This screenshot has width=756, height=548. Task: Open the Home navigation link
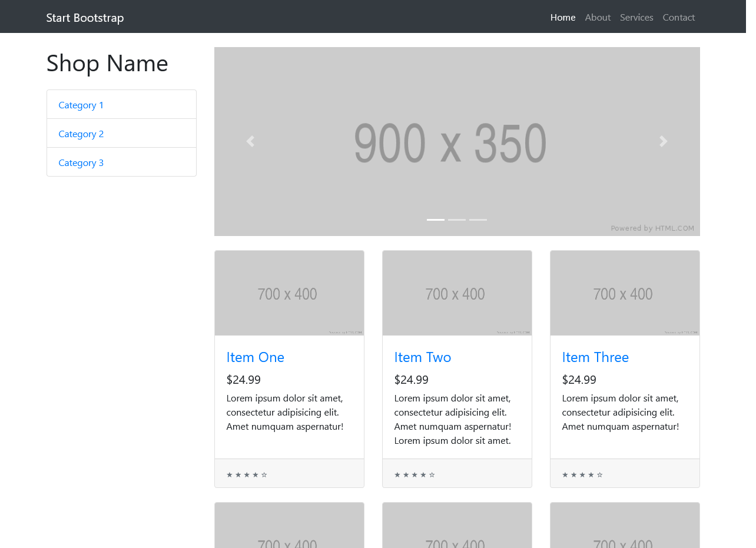(x=562, y=17)
